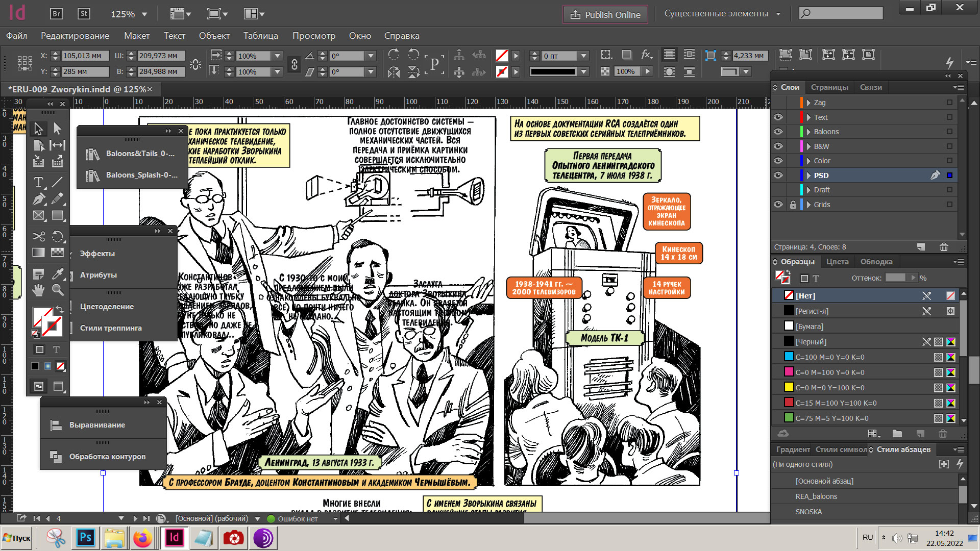Open the Эффекты panel
This screenshot has width=980, height=551.
click(x=97, y=254)
